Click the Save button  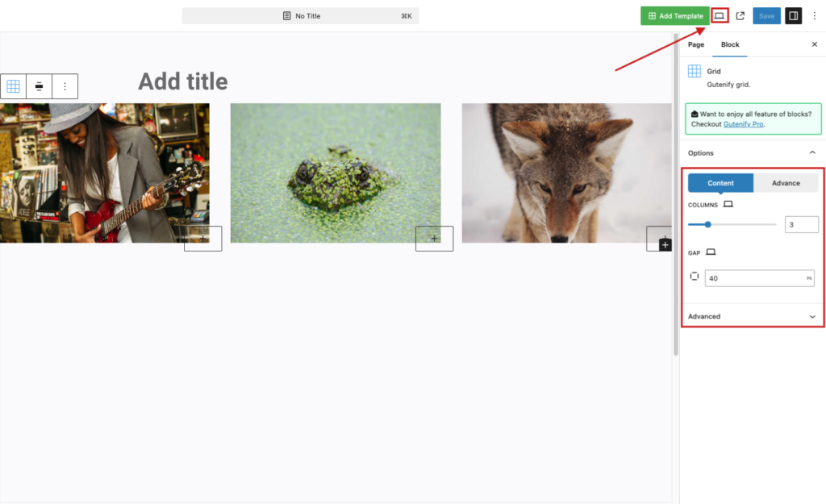pyautogui.click(x=766, y=16)
